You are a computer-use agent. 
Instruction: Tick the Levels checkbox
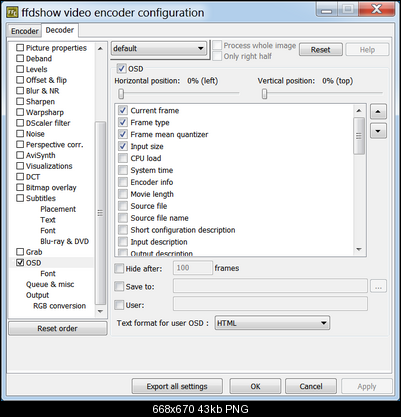tap(20, 69)
